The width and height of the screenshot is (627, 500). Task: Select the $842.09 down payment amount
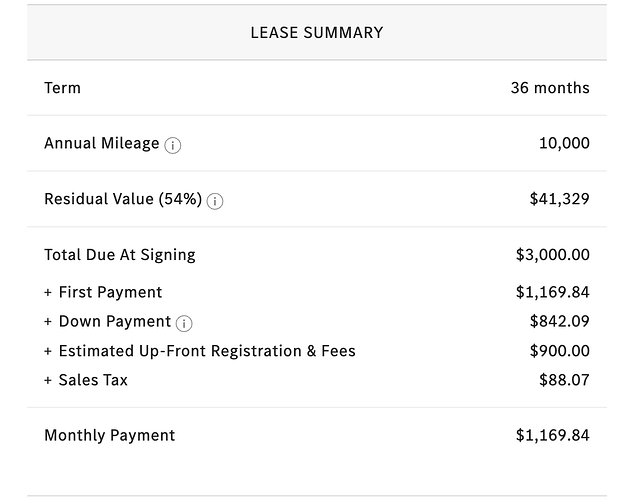point(559,321)
